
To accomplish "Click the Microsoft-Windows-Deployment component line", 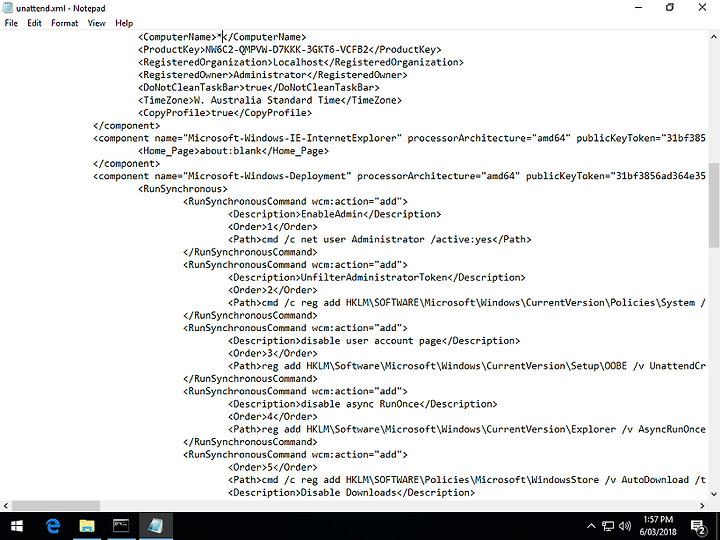I will pyautogui.click(x=399, y=176).
